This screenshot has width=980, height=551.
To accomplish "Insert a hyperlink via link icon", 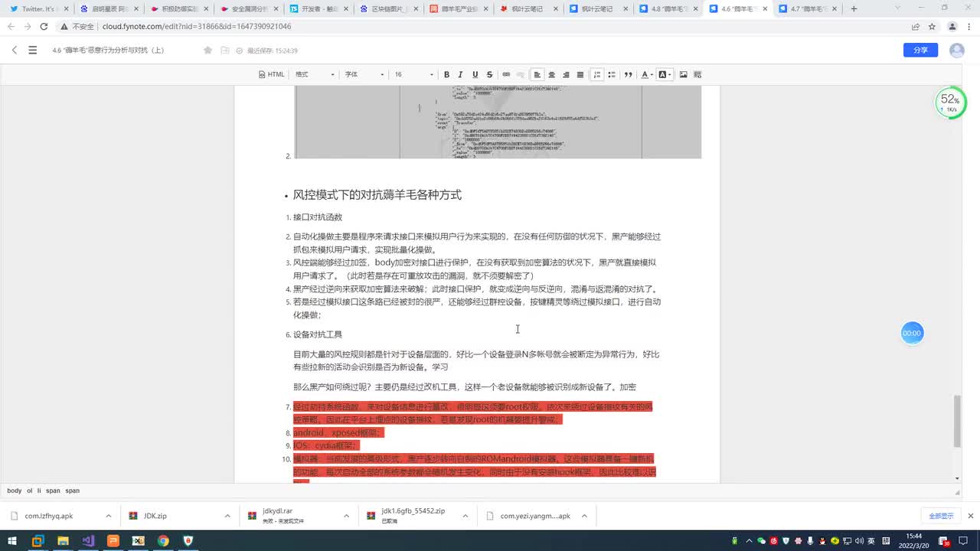I will click(506, 74).
